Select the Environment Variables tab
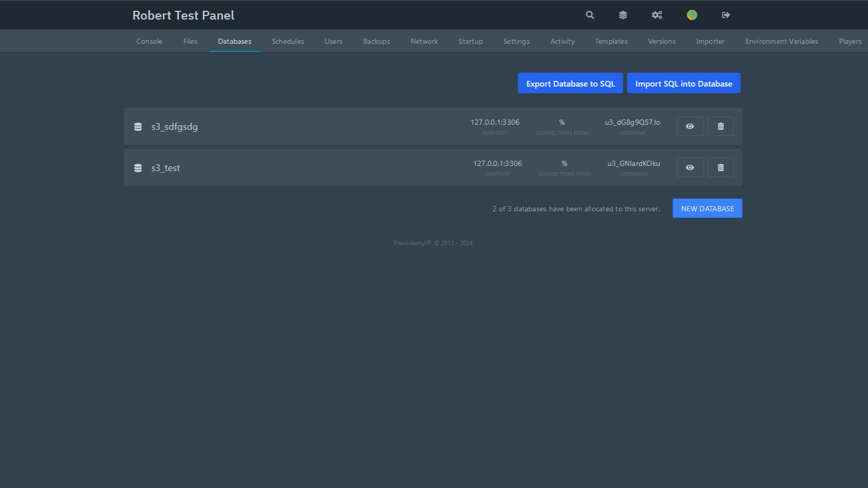Image resolution: width=868 pixels, height=488 pixels. pos(781,41)
